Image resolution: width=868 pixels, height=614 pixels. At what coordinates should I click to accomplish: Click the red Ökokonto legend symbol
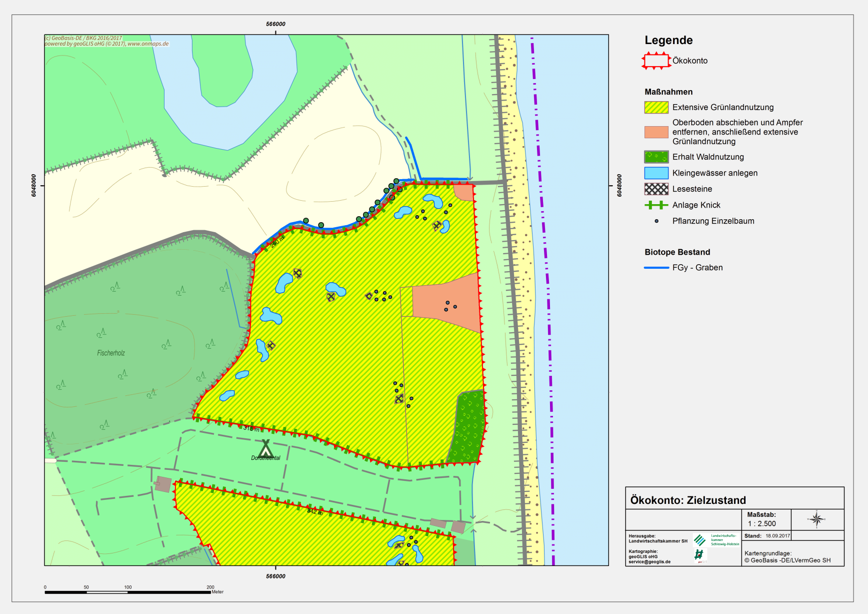(x=656, y=61)
